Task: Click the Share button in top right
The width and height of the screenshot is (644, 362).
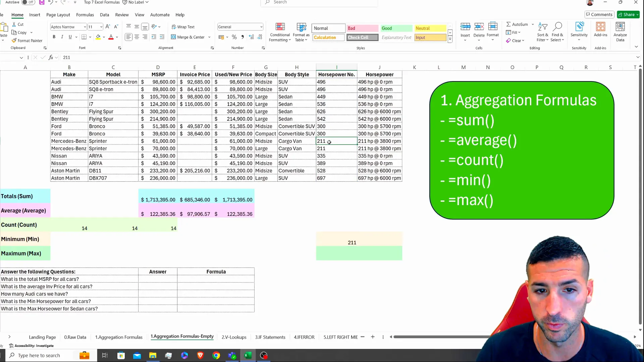Action: (628, 15)
